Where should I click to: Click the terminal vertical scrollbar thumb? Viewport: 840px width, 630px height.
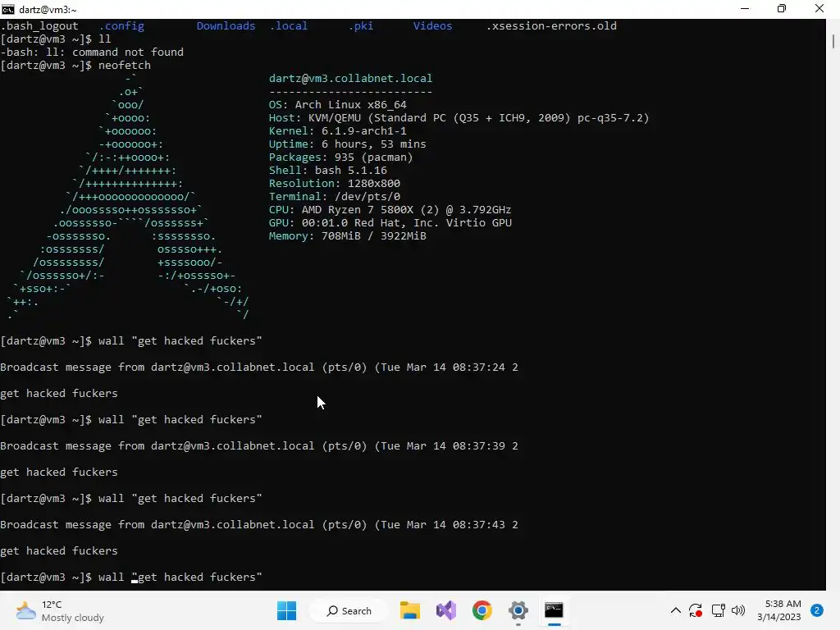[833, 41]
